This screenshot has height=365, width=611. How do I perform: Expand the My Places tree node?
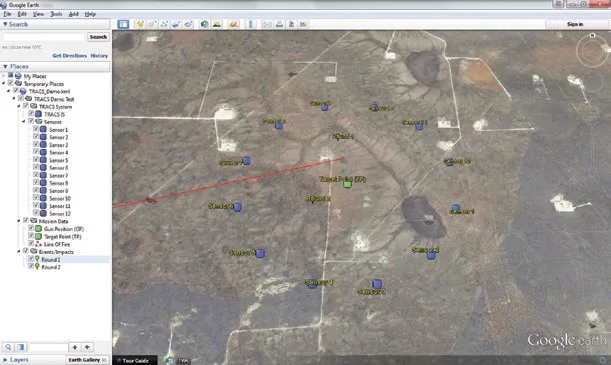click(x=4, y=76)
